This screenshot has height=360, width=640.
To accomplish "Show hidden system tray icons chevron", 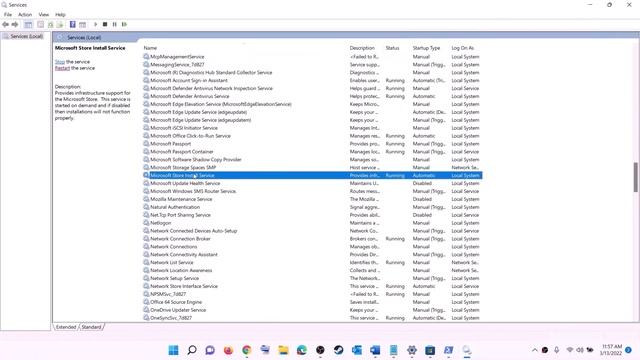I will (534, 350).
